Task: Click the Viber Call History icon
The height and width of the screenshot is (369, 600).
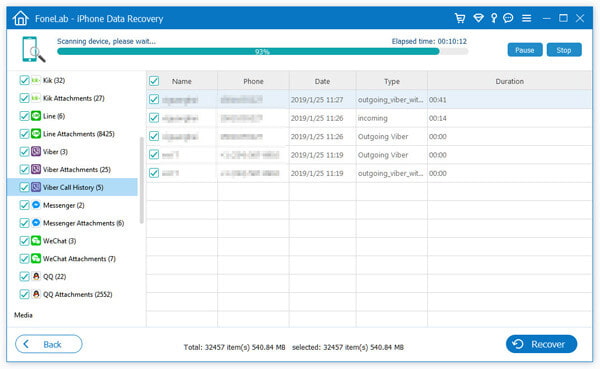Action: point(36,187)
